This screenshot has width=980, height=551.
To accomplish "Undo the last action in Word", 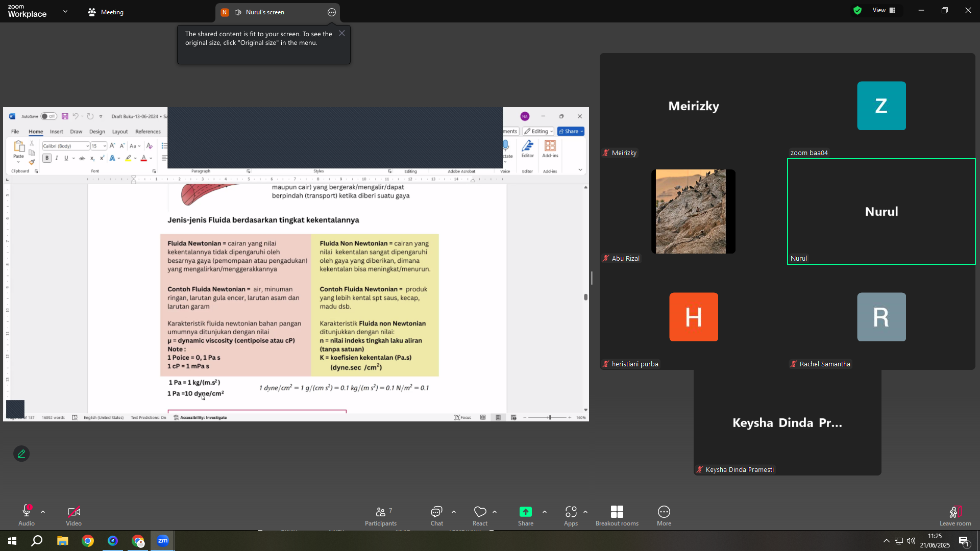I will tap(76, 116).
